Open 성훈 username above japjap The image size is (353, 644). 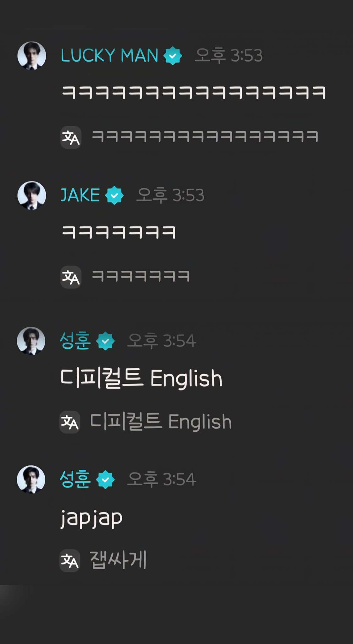tap(75, 480)
